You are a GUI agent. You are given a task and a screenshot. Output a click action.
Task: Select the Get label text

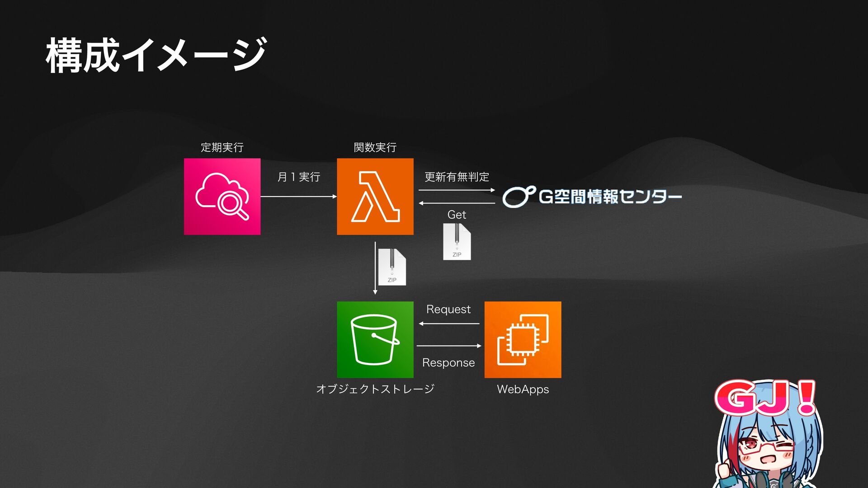pos(457,215)
